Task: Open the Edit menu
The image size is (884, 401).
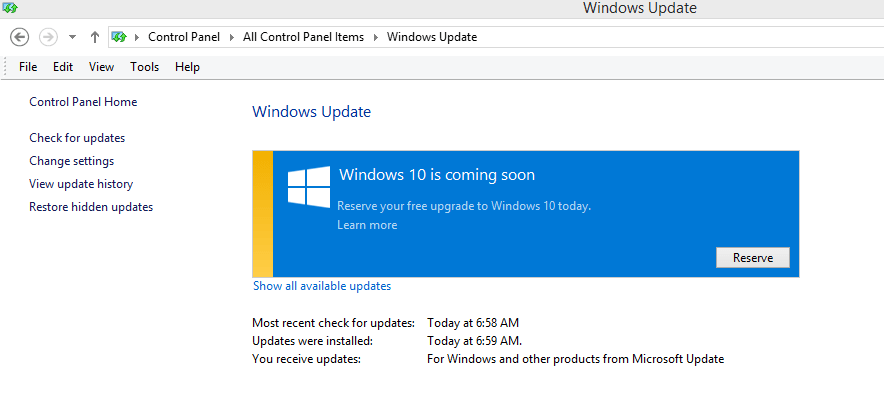Action: 63,67
